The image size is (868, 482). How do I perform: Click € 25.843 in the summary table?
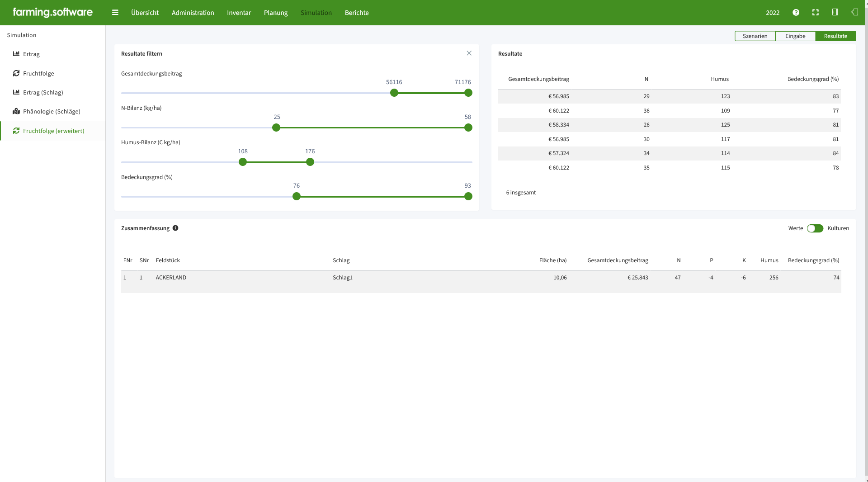[638, 278]
